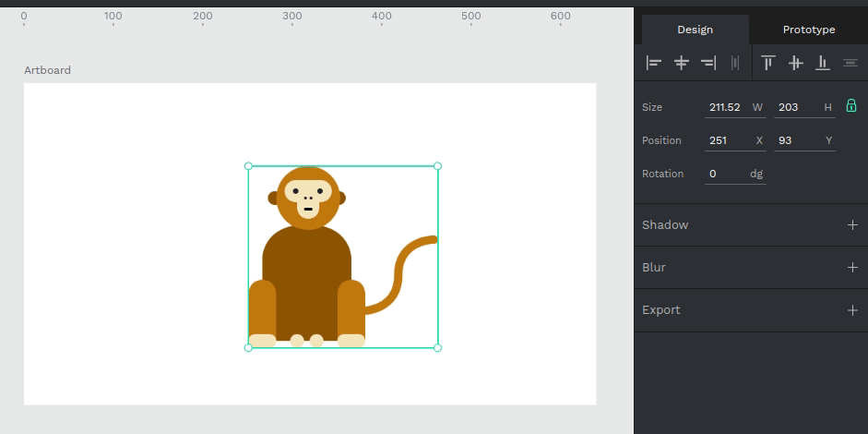Click the distribute vertically icon
Image resolution: width=868 pixels, height=434 pixels.
pyautogui.click(x=850, y=63)
